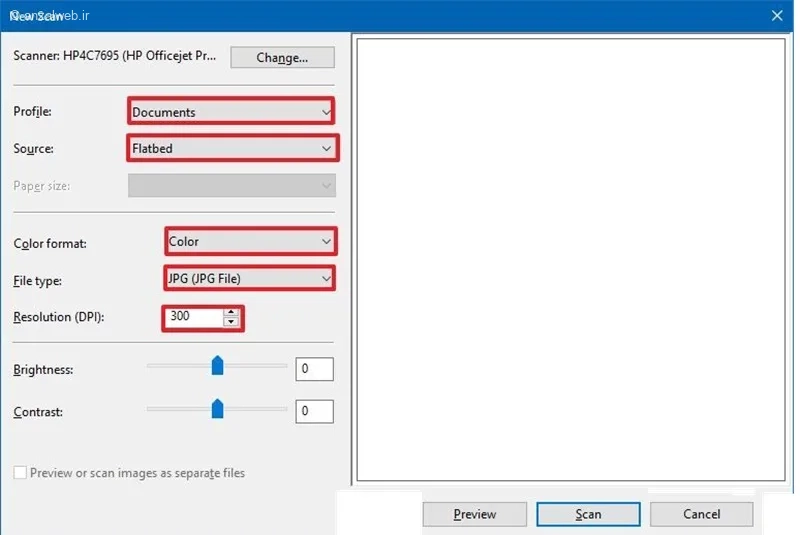This screenshot has width=800, height=535.
Task: Click the chevron arrow of Profile combo box
Action: [326, 112]
